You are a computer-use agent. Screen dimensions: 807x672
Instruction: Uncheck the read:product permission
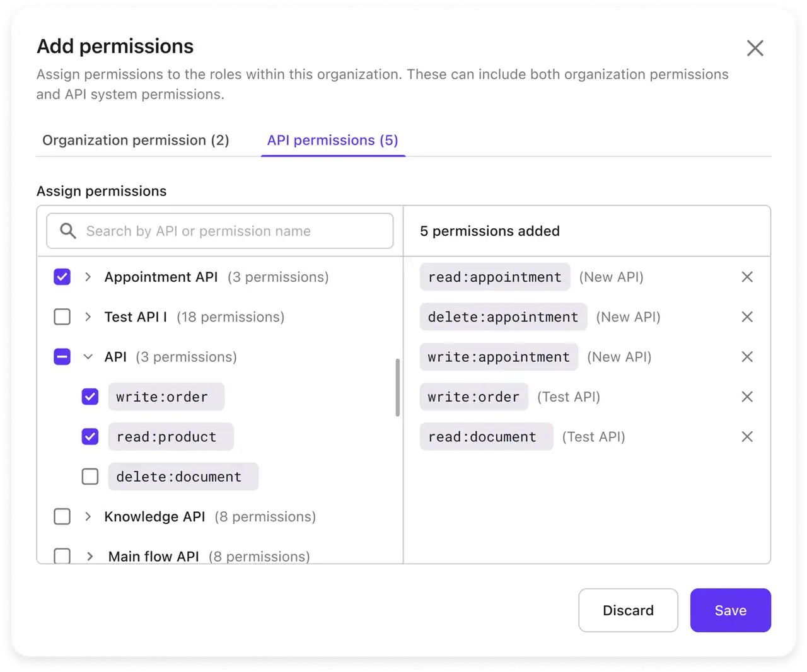pyautogui.click(x=90, y=437)
